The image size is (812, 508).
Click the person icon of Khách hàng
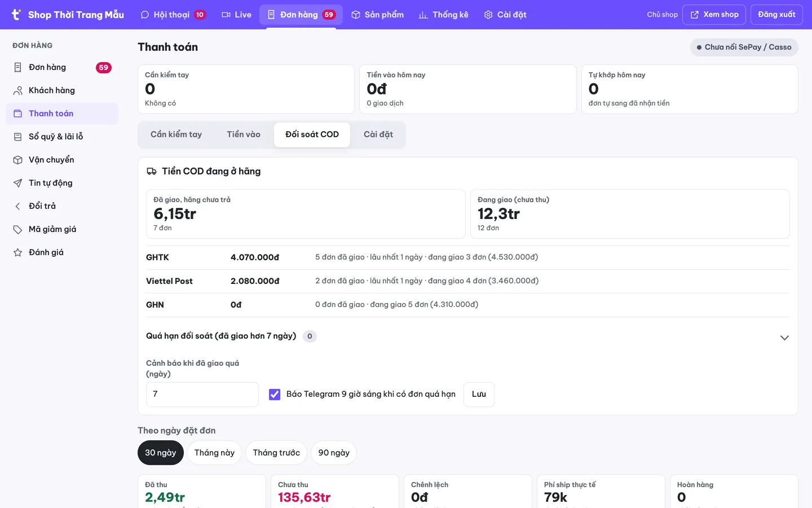(17, 91)
